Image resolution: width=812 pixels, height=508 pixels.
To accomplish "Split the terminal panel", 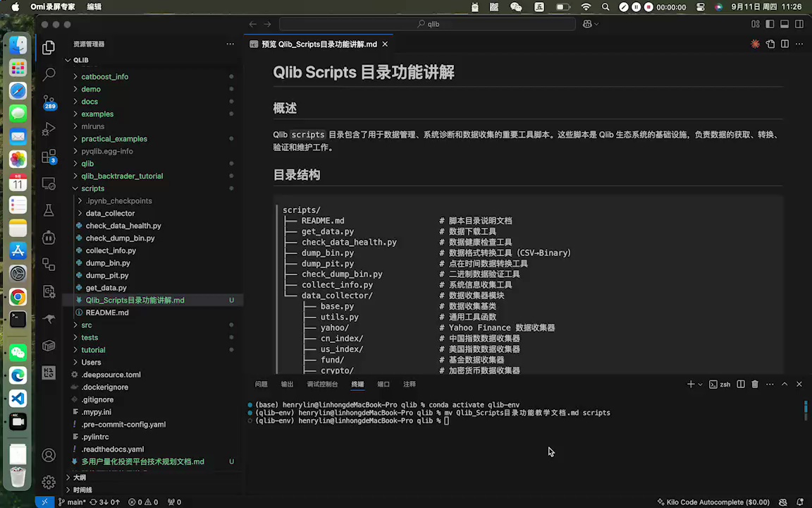I will tap(740, 384).
